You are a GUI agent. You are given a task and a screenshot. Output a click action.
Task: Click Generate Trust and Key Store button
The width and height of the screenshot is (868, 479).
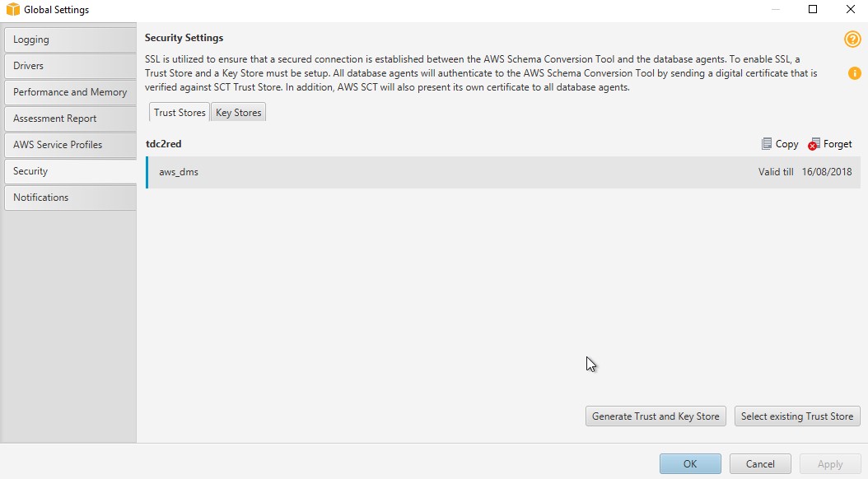pyautogui.click(x=656, y=416)
